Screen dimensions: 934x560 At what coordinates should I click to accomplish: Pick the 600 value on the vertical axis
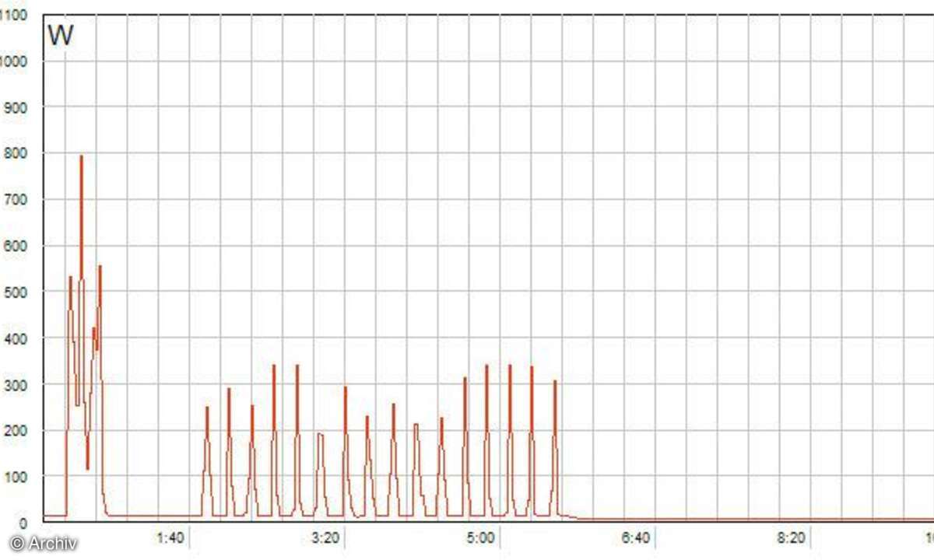pos(16,246)
